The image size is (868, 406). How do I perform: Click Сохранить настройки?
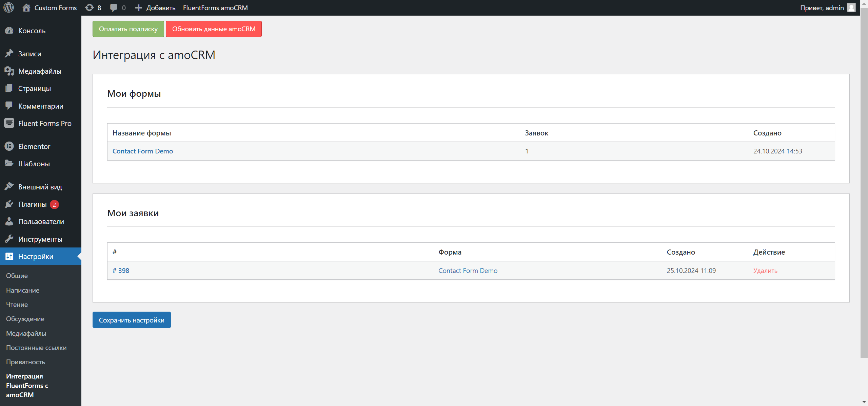pos(132,319)
